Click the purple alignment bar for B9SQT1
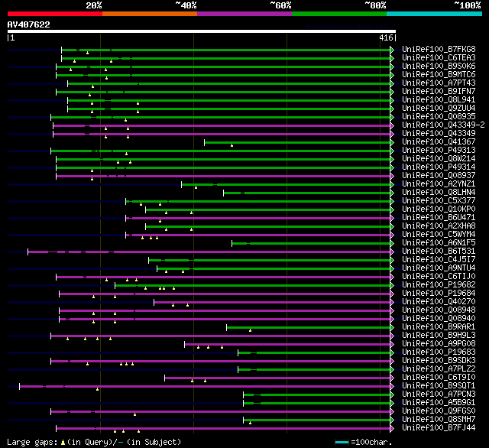This screenshot has width=489, height=448. point(205,387)
